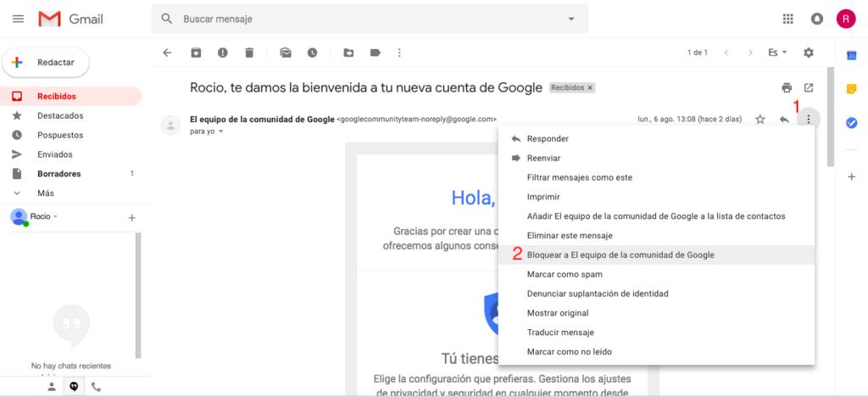This screenshot has height=397, width=868.
Task: Reply with the arrow icon
Action: tap(784, 119)
